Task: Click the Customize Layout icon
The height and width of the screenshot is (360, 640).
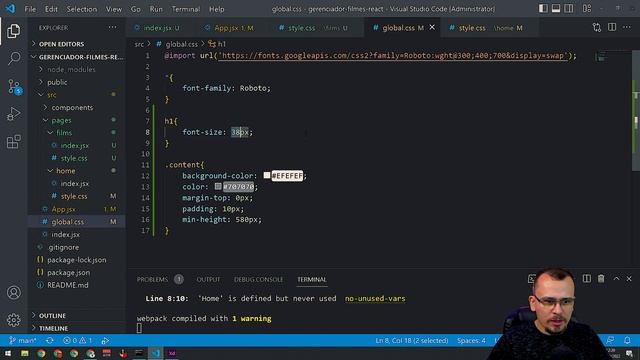Action: pos(587,9)
